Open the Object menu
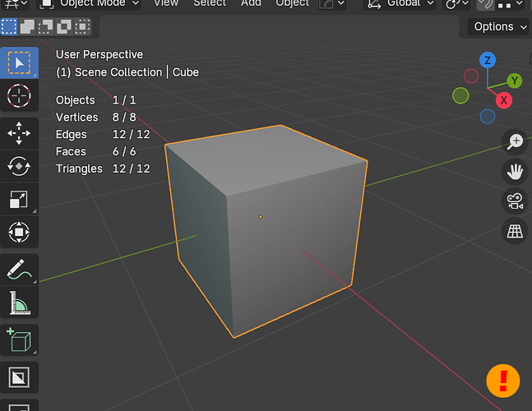 (293, 3)
